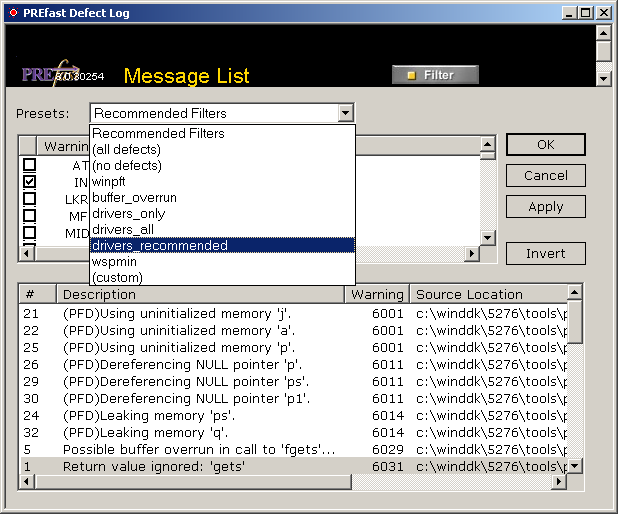Maximize the PREfast Defect Log window
Image resolution: width=618 pixels, height=514 pixels.
coord(586,13)
